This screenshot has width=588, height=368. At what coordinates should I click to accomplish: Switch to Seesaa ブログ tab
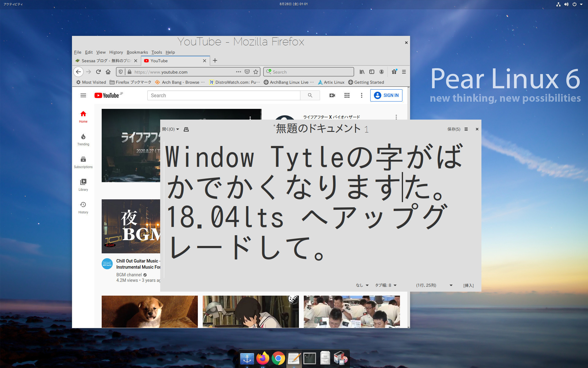click(106, 61)
